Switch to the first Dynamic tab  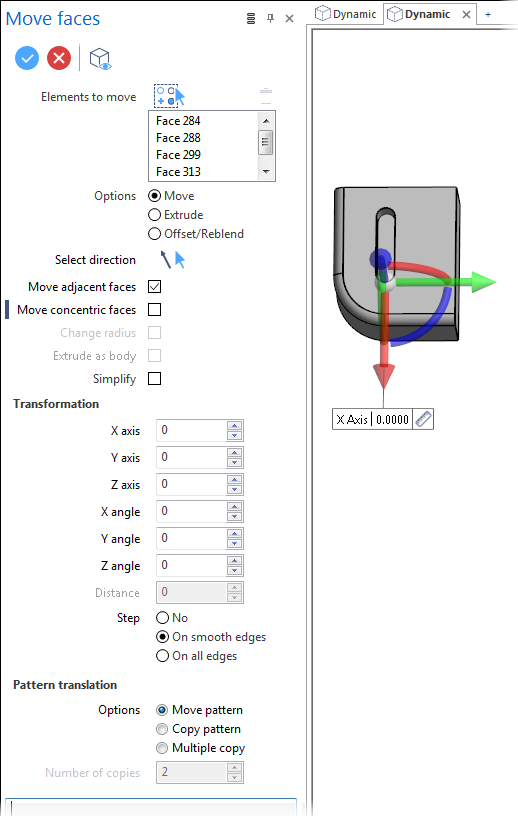pyautogui.click(x=347, y=14)
